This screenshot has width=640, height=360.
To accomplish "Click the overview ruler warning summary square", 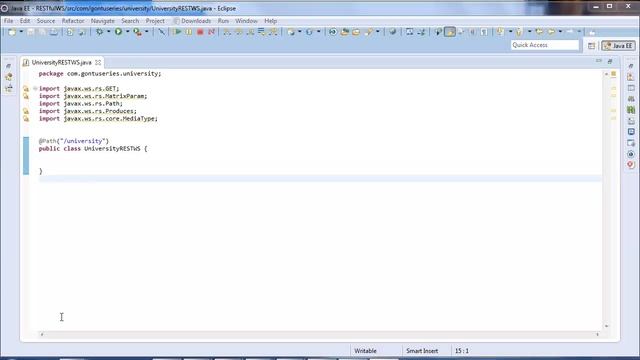I will (x=613, y=74).
